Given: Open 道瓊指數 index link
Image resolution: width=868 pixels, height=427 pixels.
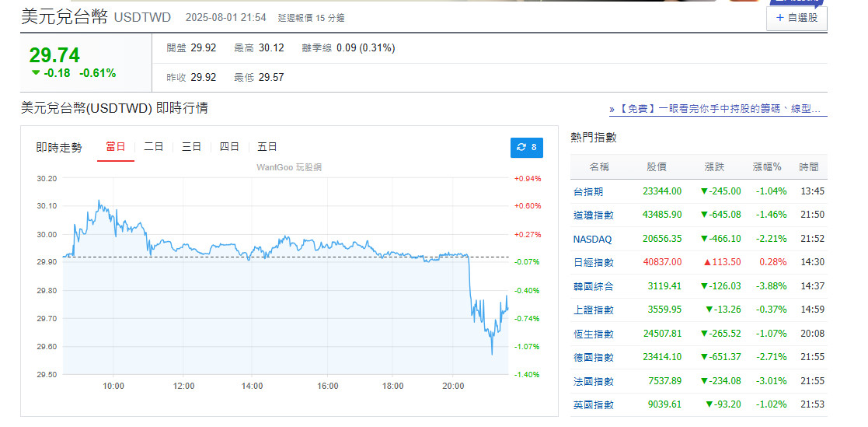Looking at the screenshot, I should tap(593, 215).
